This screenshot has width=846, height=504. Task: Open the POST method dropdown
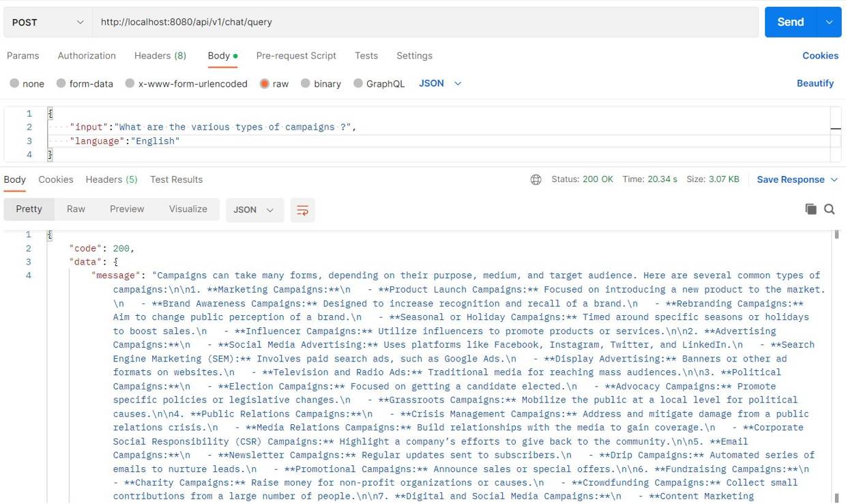[48, 22]
